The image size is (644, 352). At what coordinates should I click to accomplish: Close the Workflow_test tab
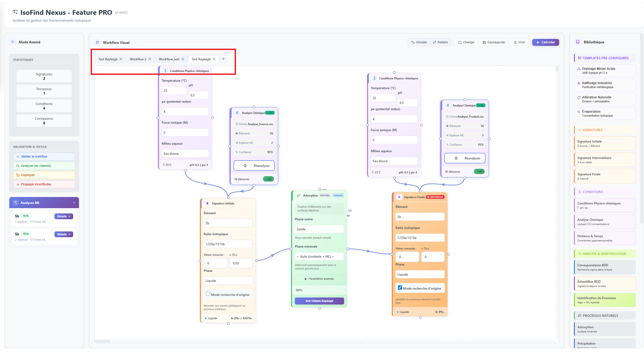click(x=183, y=59)
